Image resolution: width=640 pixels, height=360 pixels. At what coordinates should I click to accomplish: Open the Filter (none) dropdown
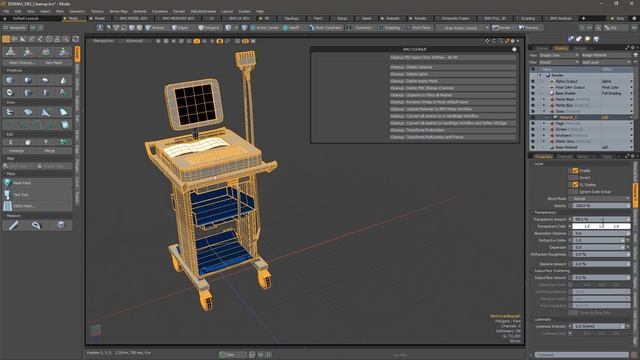point(559,62)
